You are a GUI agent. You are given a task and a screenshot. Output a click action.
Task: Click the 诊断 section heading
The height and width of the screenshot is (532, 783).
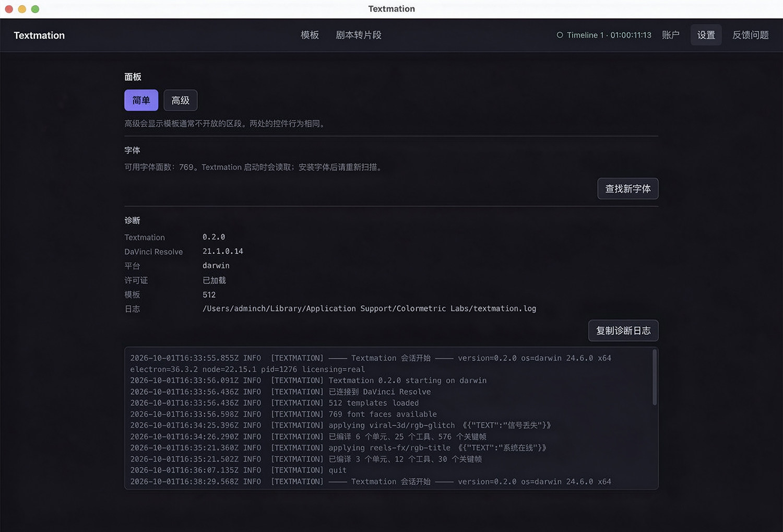click(132, 220)
